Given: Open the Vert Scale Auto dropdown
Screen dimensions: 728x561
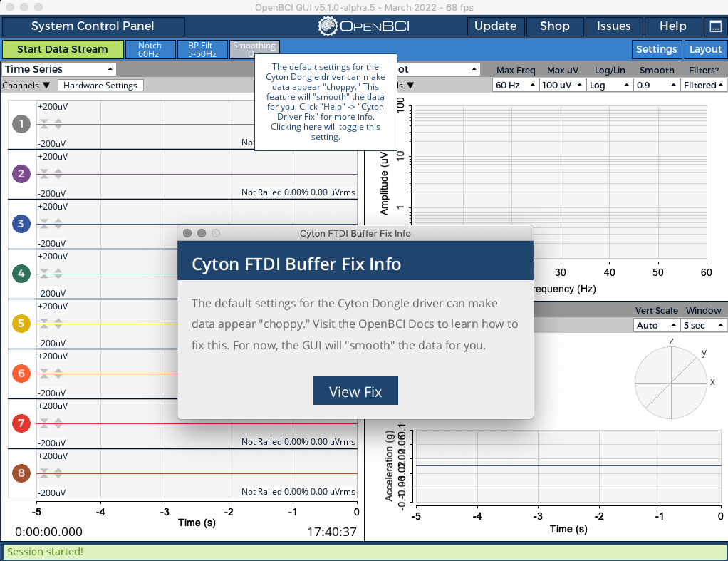Looking at the screenshot, I should coord(655,325).
